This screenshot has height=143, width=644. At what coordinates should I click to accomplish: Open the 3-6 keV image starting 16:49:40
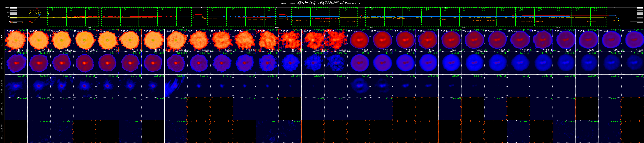[176, 40]
